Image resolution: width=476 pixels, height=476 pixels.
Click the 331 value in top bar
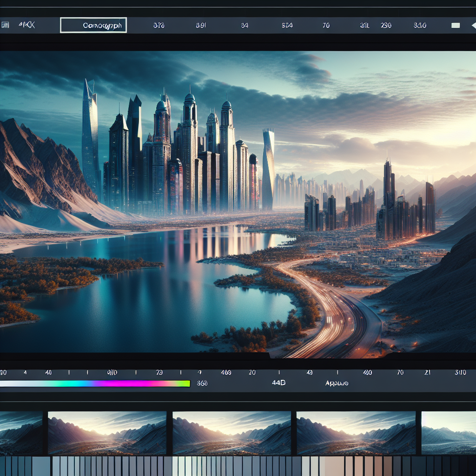(x=364, y=26)
